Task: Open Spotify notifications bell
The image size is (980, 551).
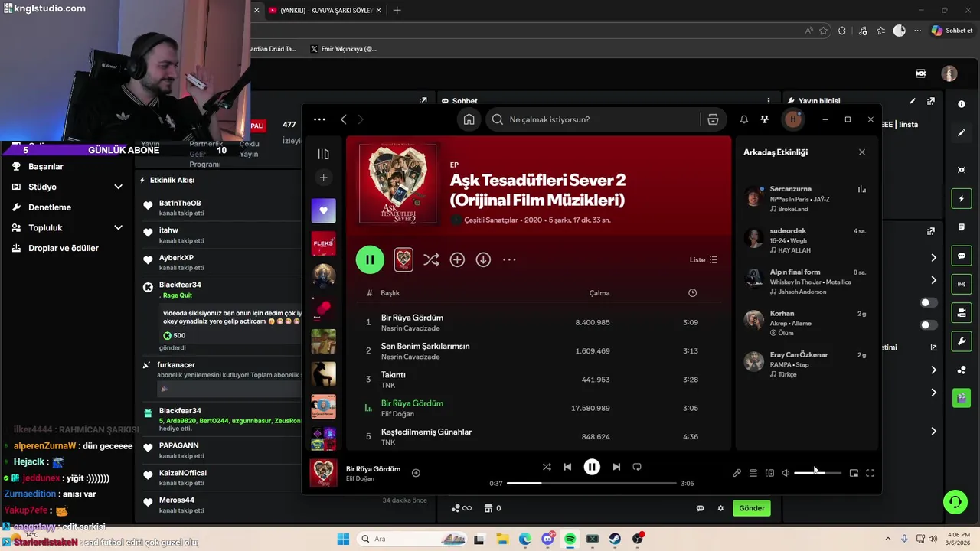Action: click(x=743, y=119)
